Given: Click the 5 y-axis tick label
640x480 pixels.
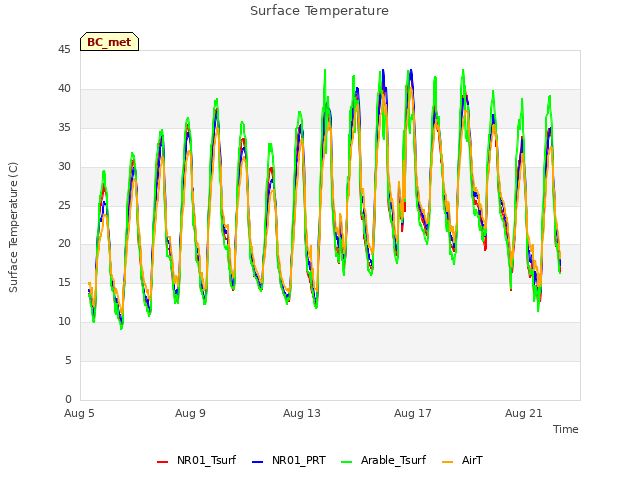Looking at the screenshot, I should tap(68, 360).
